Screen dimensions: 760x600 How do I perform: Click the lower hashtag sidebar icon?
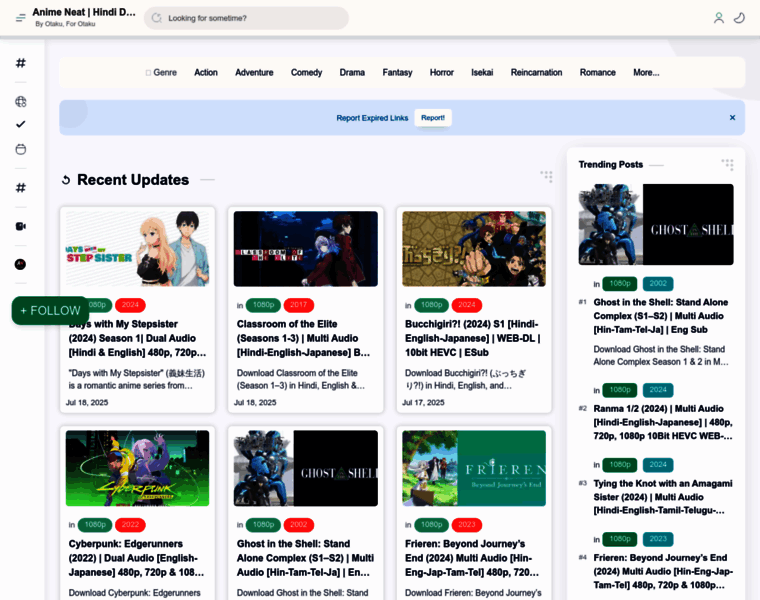tap(20, 188)
